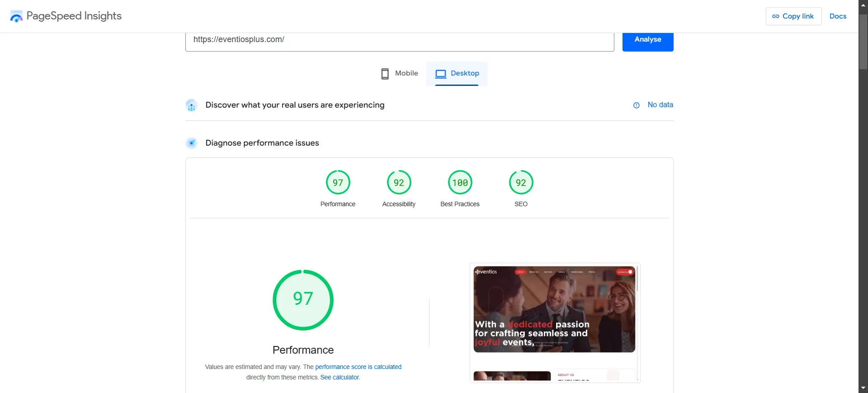Click the SEO label text
This screenshot has width=868, height=393.
pos(521,204)
